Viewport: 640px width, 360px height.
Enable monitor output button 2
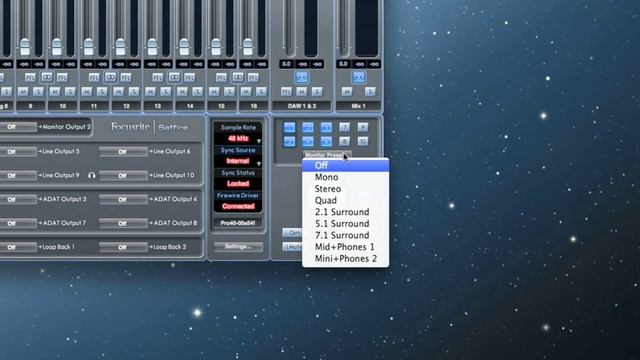289,141
